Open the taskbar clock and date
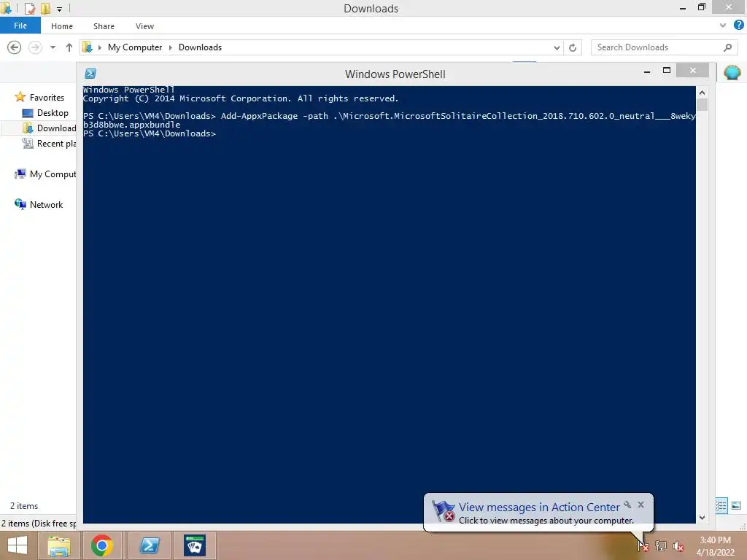Viewport: 747px width, 560px height. pyautogui.click(x=715, y=546)
